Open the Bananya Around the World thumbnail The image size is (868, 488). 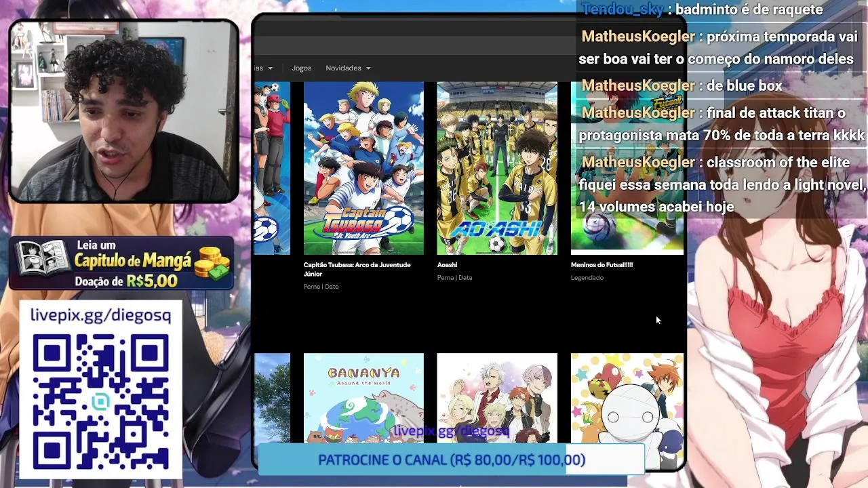363,398
